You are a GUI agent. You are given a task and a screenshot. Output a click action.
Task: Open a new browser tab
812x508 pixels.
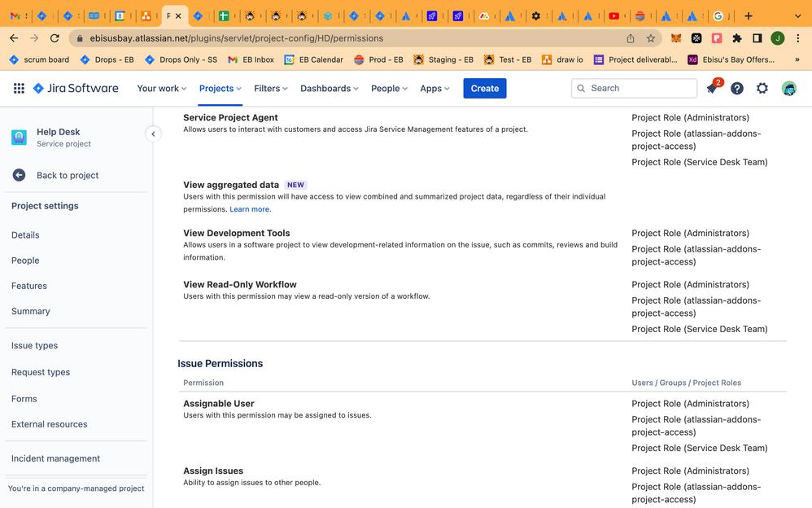click(x=749, y=16)
